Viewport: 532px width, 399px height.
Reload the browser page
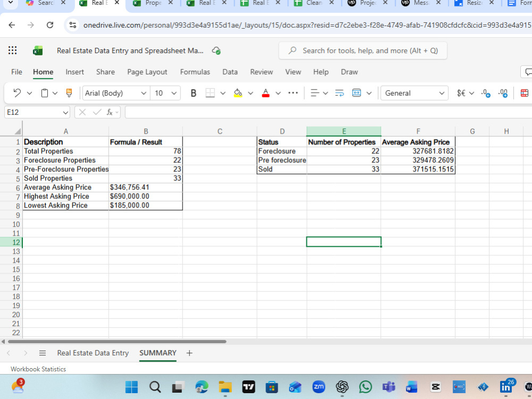point(50,25)
